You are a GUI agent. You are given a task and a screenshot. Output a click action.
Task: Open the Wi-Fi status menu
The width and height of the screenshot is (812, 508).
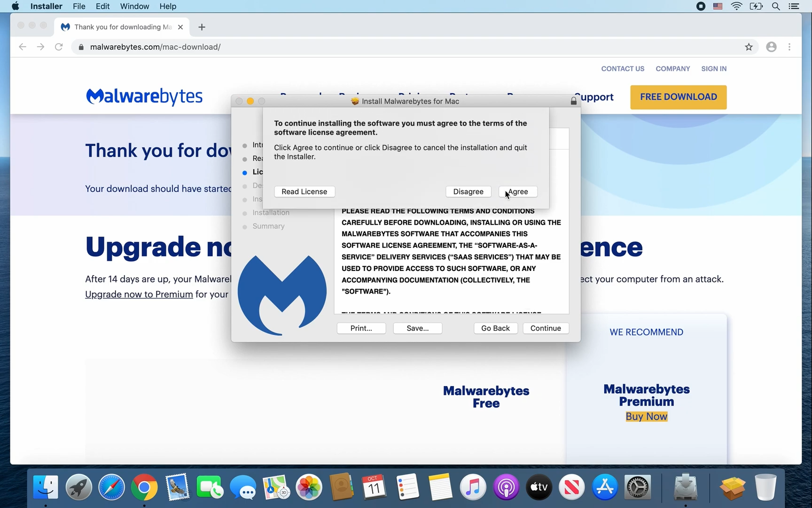[736, 6]
